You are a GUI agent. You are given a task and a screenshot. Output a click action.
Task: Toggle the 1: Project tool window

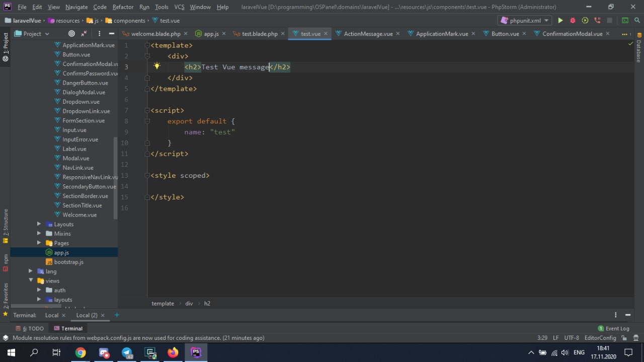6,47
